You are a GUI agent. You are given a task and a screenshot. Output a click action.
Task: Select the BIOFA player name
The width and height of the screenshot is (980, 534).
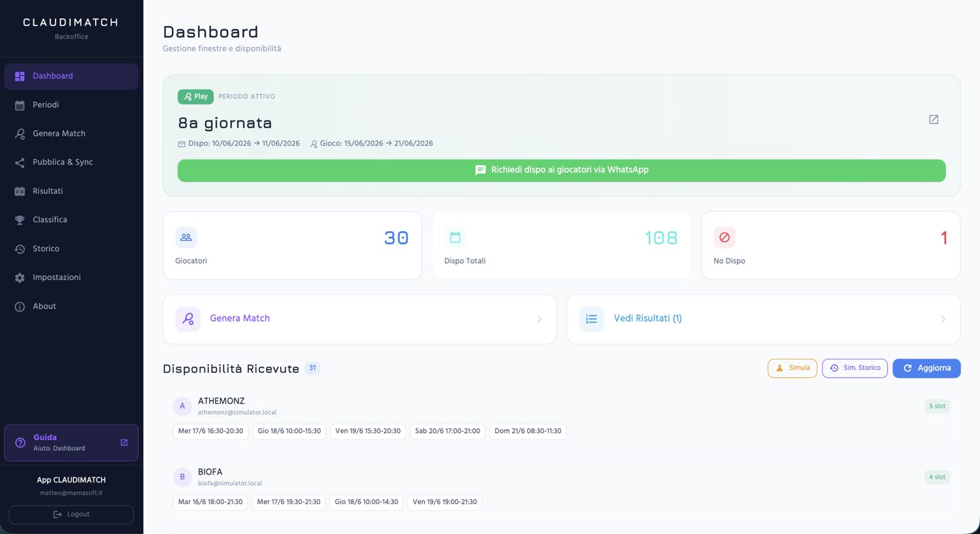[x=210, y=472]
